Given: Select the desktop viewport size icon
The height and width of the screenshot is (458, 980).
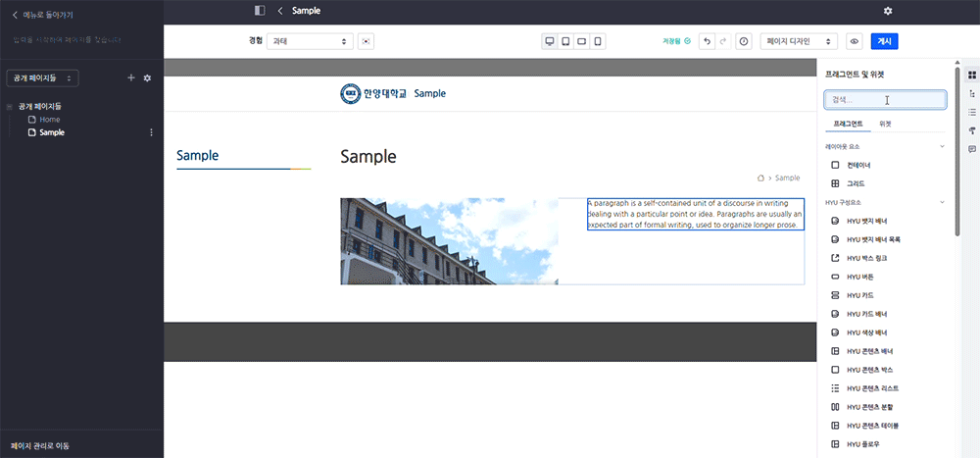Looking at the screenshot, I should tap(550, 41).
